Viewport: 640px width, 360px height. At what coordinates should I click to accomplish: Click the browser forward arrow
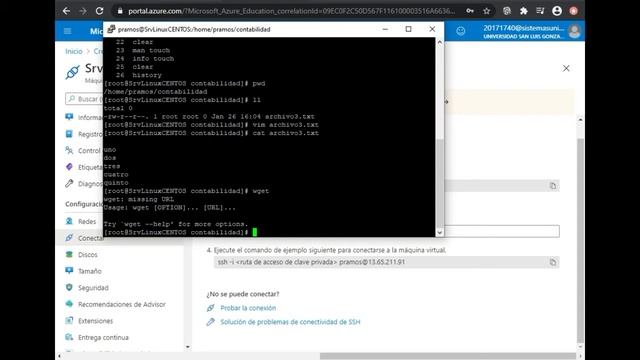tap(83, 11)
